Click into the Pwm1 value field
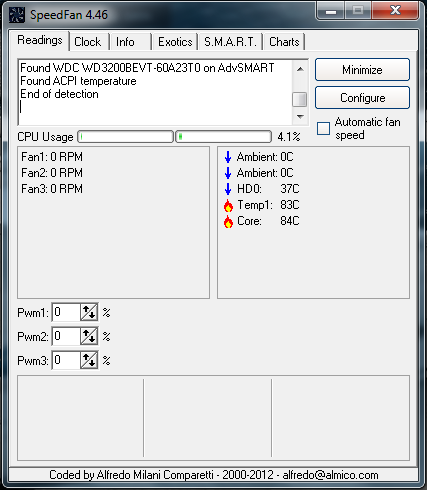Viewport: 427px width, 490px height. point(66,312)
